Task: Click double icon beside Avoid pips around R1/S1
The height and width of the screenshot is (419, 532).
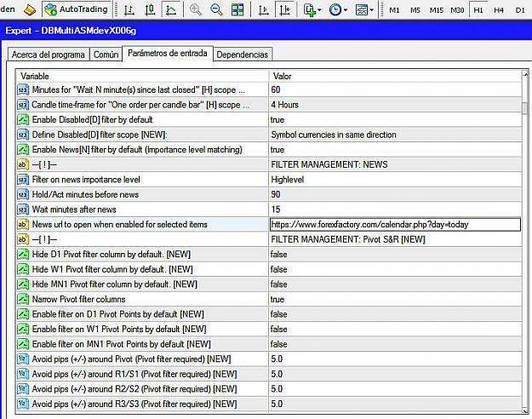Action: (x=23, y=374)
